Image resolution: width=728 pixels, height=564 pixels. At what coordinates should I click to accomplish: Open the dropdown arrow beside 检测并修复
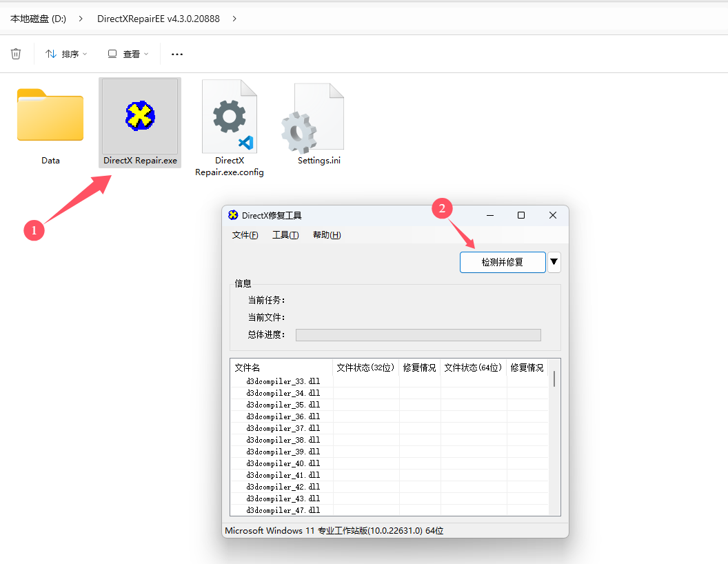pyautogui.click(x=554, y=262)
